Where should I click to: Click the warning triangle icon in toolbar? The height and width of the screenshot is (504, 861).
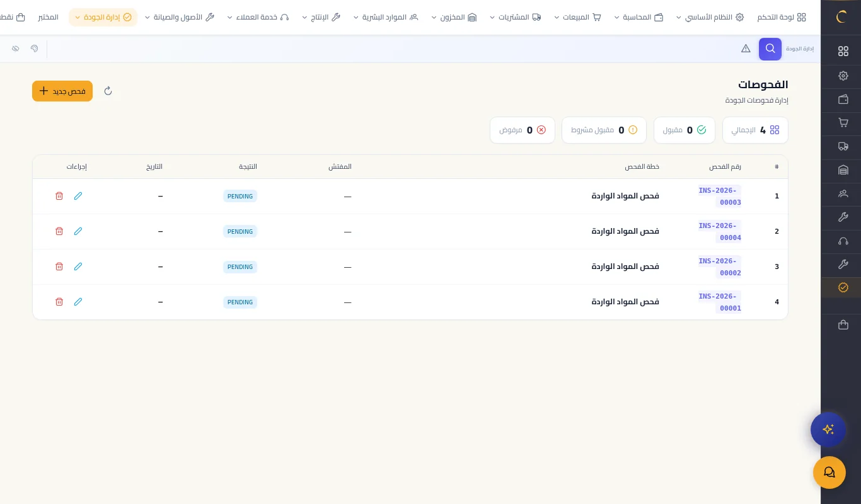746,49
